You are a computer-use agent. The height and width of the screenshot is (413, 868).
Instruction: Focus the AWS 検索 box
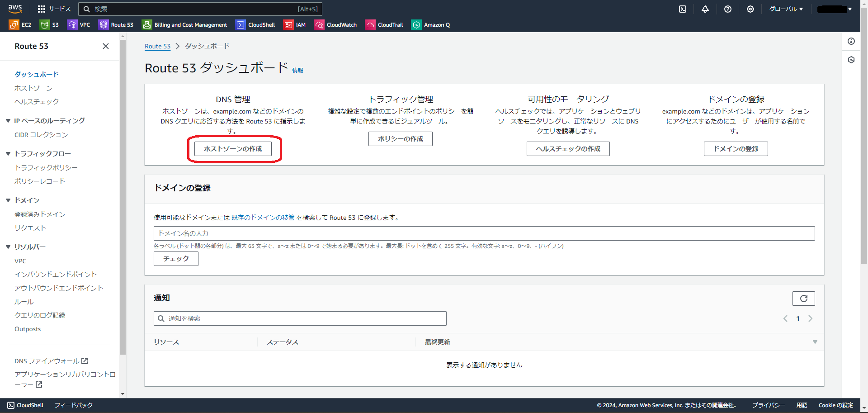(200, 9)
